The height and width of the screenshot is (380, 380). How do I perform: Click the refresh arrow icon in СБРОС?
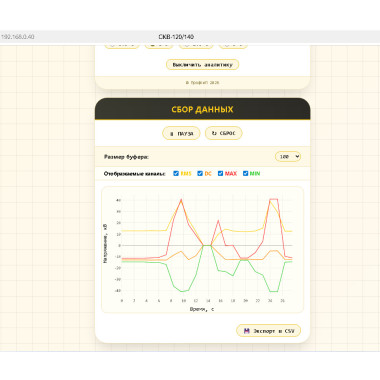[x=214, y=133]
